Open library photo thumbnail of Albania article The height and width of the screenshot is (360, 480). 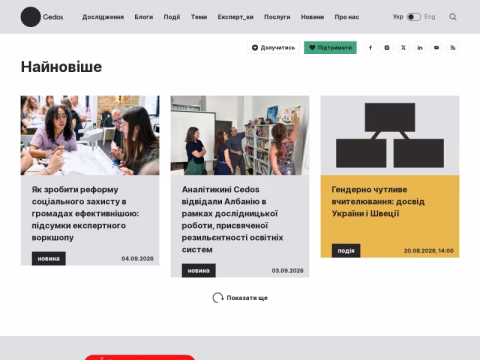point(240,135)
